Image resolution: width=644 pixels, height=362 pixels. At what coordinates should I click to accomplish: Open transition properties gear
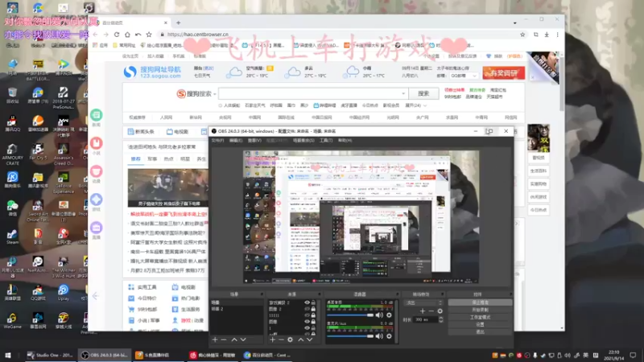pyautogui.click(x=440, y=311)
